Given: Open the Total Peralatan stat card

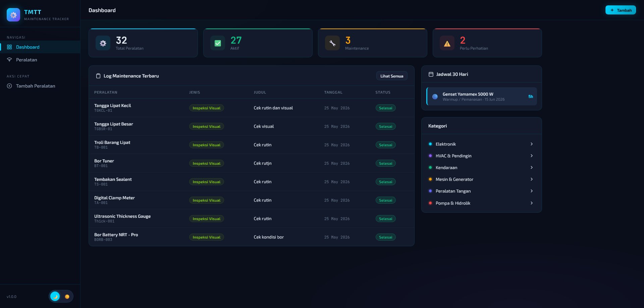Looking at the screenshot, I should (x=143, y=43).
